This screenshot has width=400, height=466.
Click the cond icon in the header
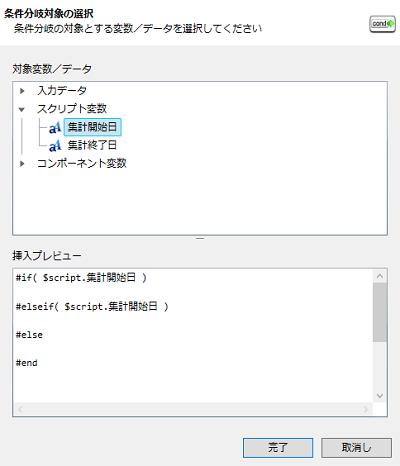point(382,24)
